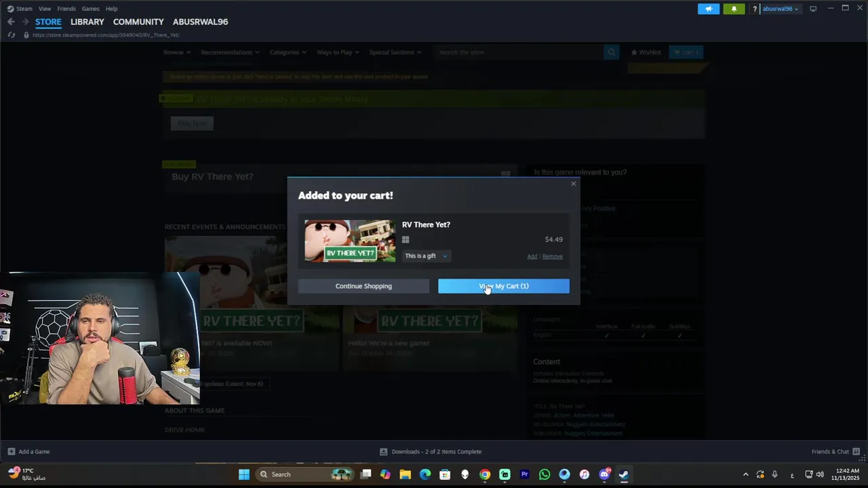Open the Ways to Play dropdown

[x=338, y=52]
